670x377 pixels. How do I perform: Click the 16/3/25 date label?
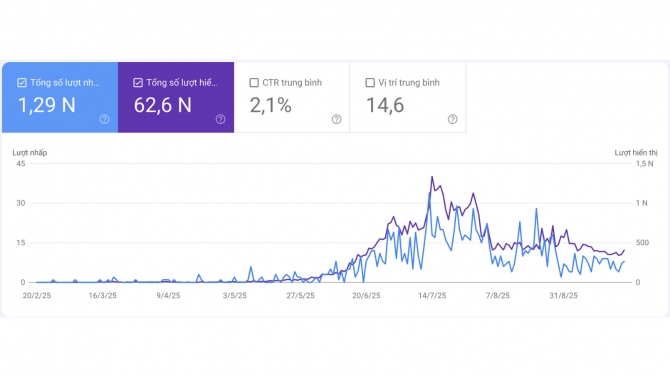click(x=103, y=295)
